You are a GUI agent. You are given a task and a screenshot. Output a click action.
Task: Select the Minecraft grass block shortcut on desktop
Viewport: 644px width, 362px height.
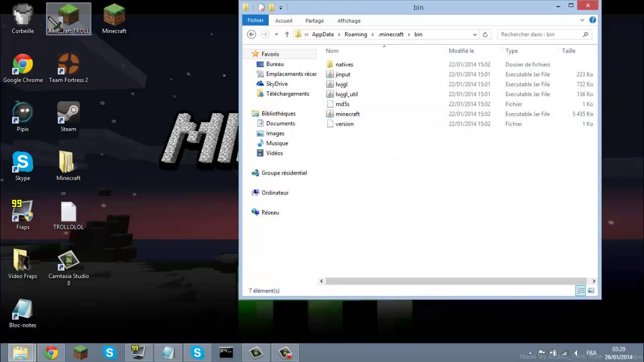(x=114, y=19)
